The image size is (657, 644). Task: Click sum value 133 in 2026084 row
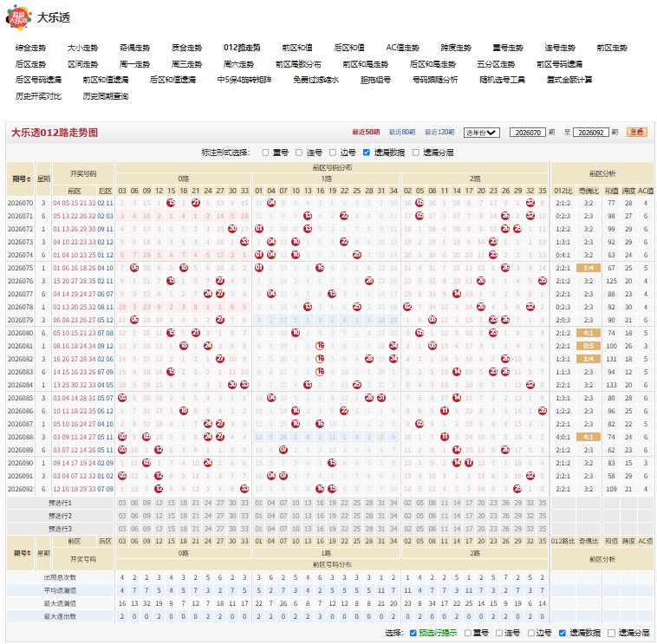(611, 385)
